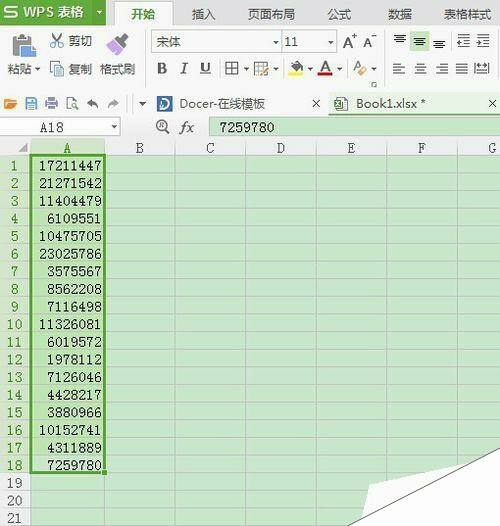Click cell containing 23025786

(x=68, y=253)
